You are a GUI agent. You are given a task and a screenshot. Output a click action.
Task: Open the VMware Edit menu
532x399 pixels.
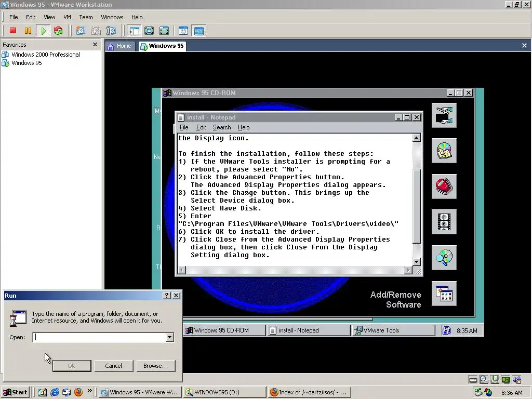[x=31, y=17]
